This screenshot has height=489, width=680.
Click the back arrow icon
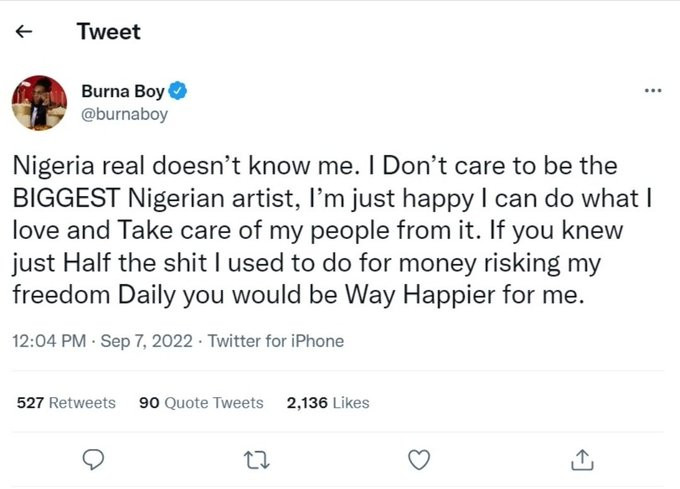click(x=26, y=32)
